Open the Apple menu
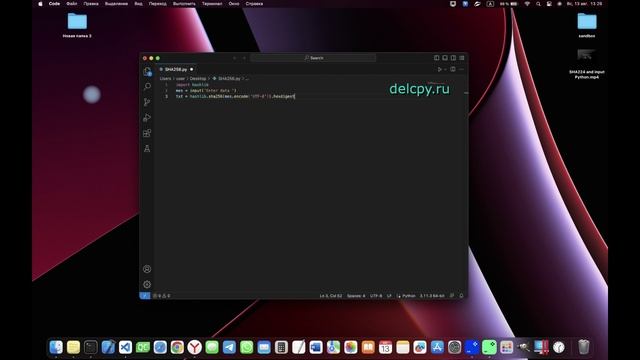 pos(40,4)
